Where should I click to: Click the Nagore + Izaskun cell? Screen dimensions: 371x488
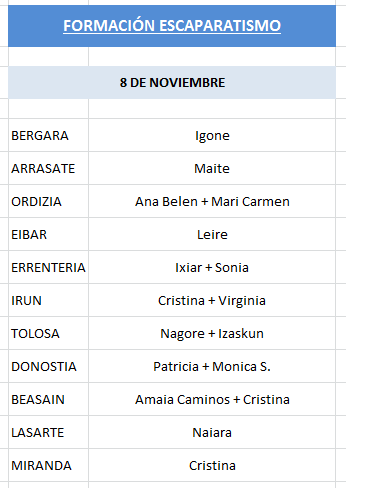[212, 333]
